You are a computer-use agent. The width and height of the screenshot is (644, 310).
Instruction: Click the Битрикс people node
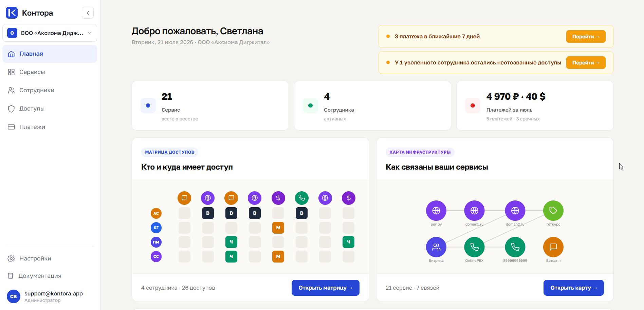[436, 247]
